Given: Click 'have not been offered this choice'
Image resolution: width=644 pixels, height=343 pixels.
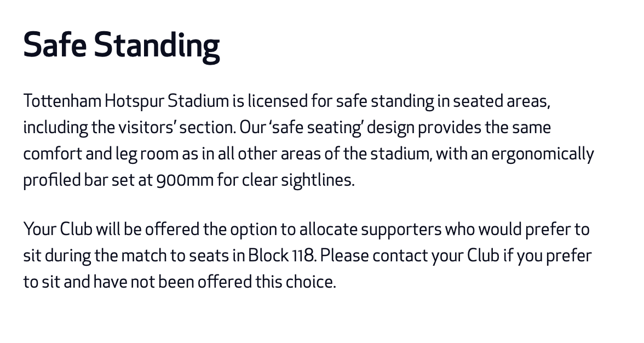Looking at the screenshot, I should (214, 282).
